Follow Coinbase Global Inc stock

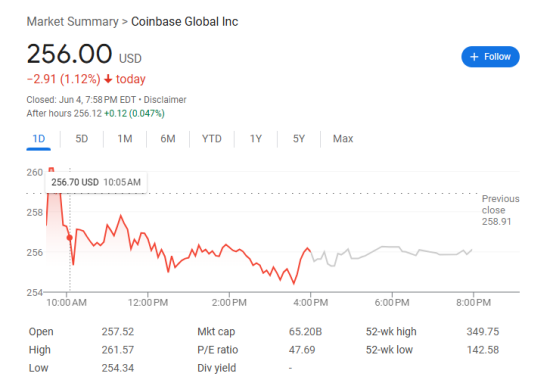click(x=490, y=57)
